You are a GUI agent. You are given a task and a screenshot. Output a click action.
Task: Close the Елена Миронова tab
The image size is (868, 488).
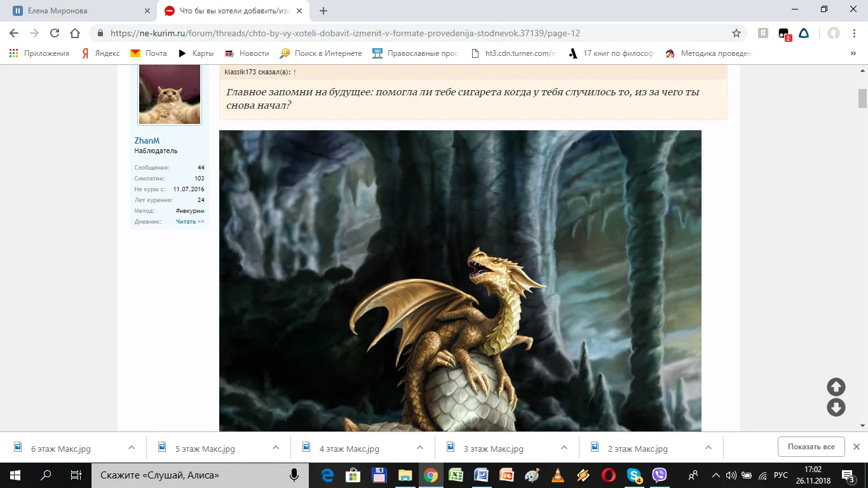point(147,11)
